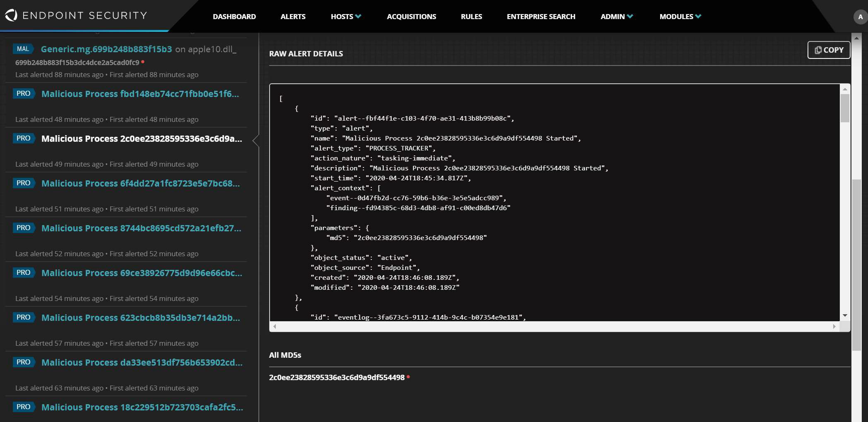
Task: Click "Last alerted 63 minutes ago" text
Action: click(x=59, y=388)
